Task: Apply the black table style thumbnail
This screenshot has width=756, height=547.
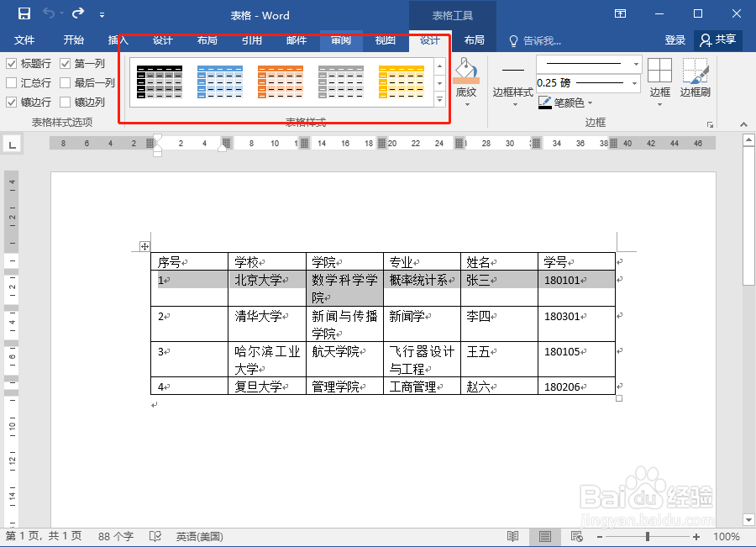Action: [x=160, y=82]
